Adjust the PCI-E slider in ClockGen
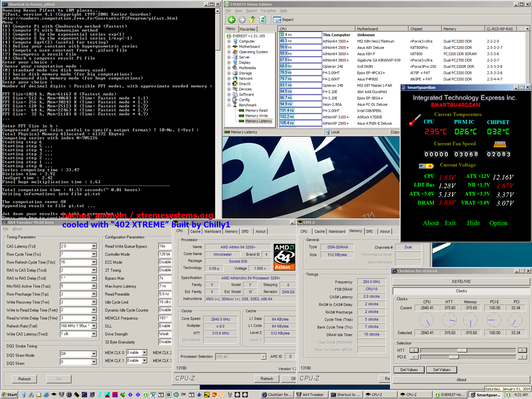The height and width of the screenshot is (399, 532). (x=454, y=357)
